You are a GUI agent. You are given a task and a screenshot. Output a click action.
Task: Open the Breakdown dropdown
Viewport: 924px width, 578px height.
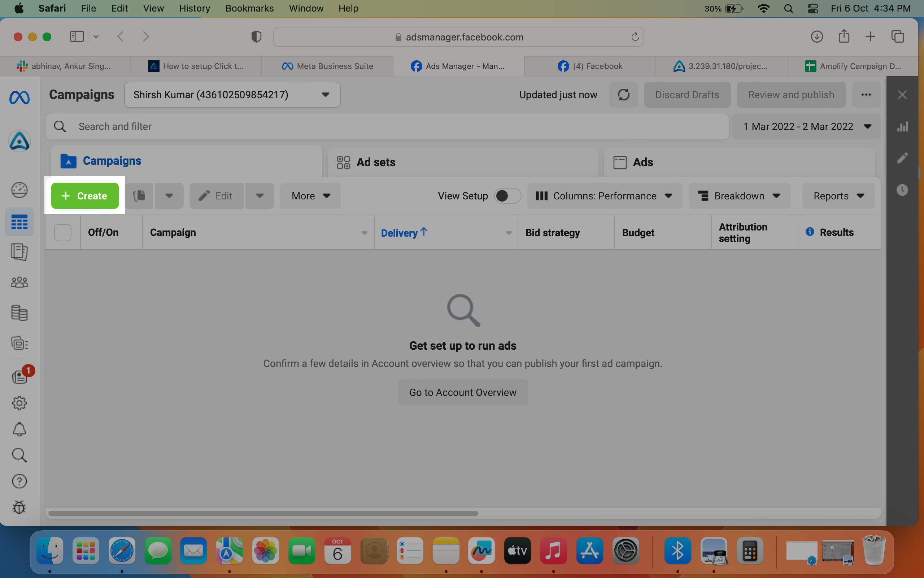(x=739, y=196)
